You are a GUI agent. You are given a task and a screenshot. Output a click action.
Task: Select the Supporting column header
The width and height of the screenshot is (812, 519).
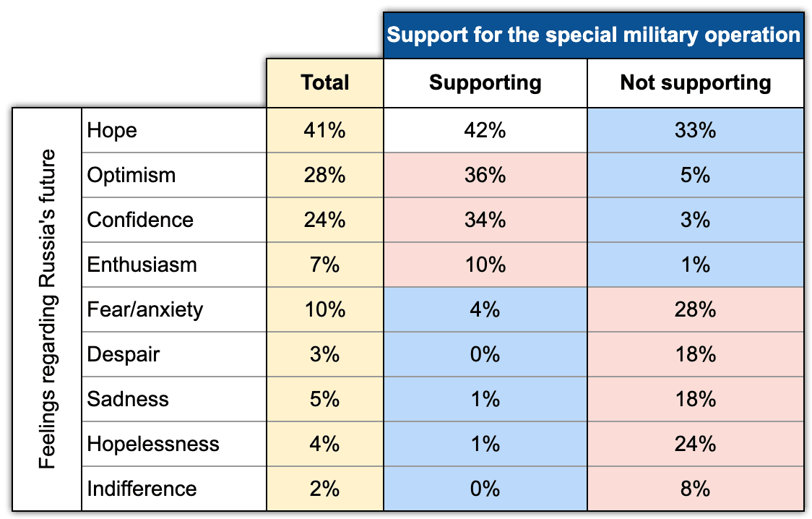485,83
